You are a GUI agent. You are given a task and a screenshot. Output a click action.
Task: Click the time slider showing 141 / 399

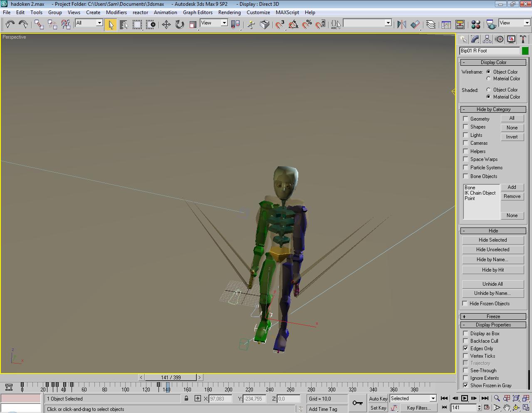[x=171, y=378]
